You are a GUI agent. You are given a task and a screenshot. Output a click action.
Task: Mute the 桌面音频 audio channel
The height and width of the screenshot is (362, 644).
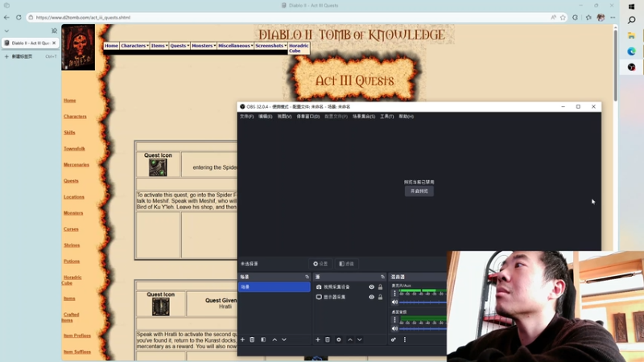(394, 328)
